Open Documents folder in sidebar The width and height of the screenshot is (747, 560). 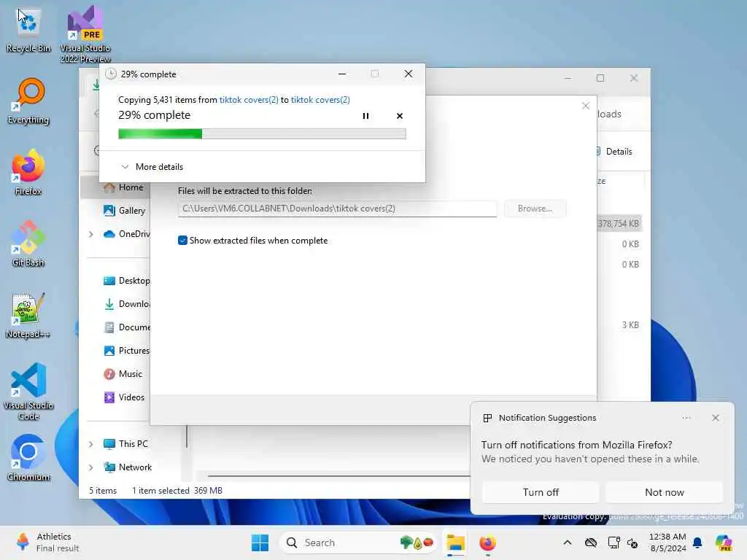(x=126, y=327)
